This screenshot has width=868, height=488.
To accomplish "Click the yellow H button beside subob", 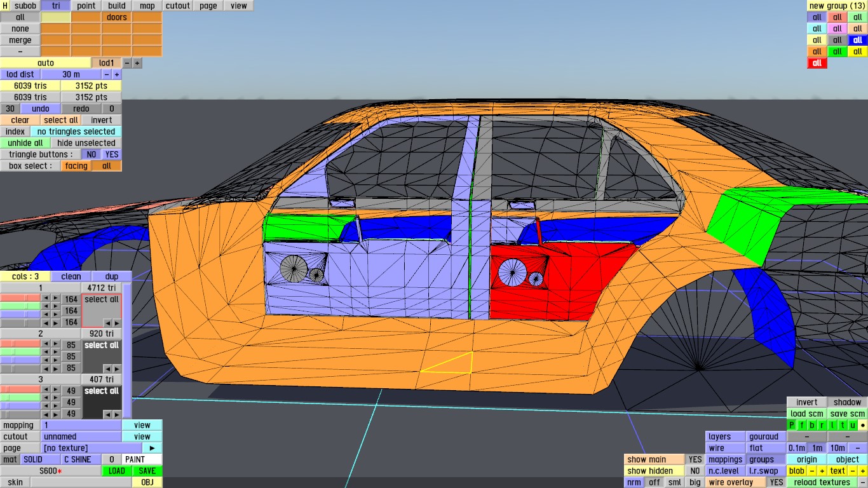I will [x=5, y=6].
